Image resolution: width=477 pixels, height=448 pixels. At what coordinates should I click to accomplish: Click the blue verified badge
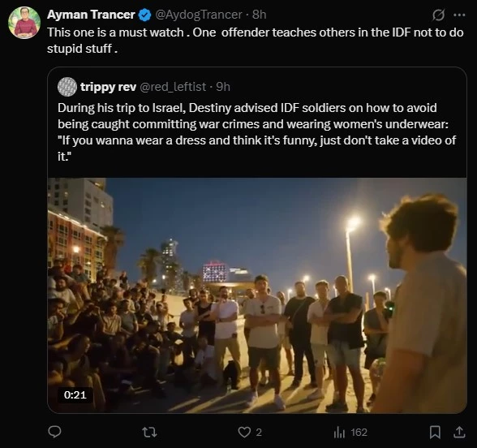tap(144, 15)
